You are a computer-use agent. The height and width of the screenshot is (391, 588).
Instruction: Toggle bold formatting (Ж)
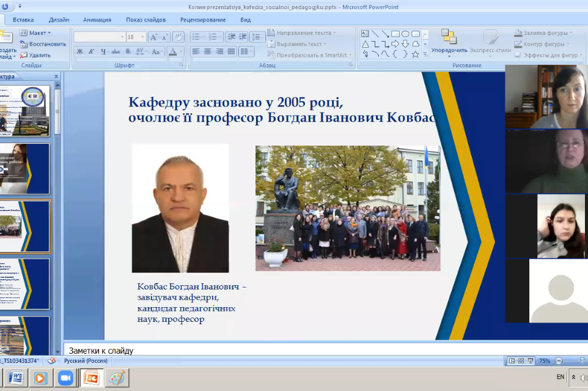pos(79,52)
